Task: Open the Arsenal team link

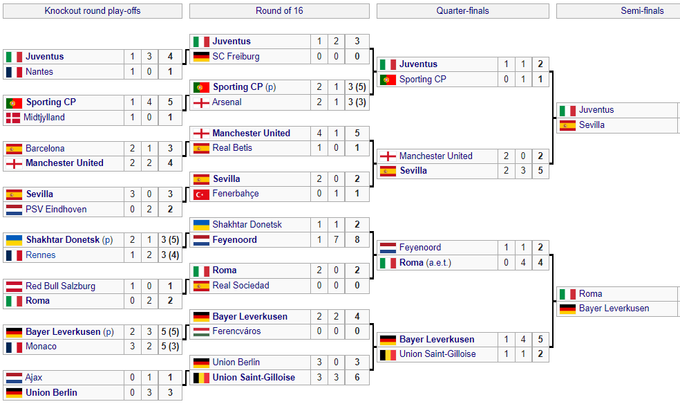Action: pyautogui.click(x=231, y=102)
